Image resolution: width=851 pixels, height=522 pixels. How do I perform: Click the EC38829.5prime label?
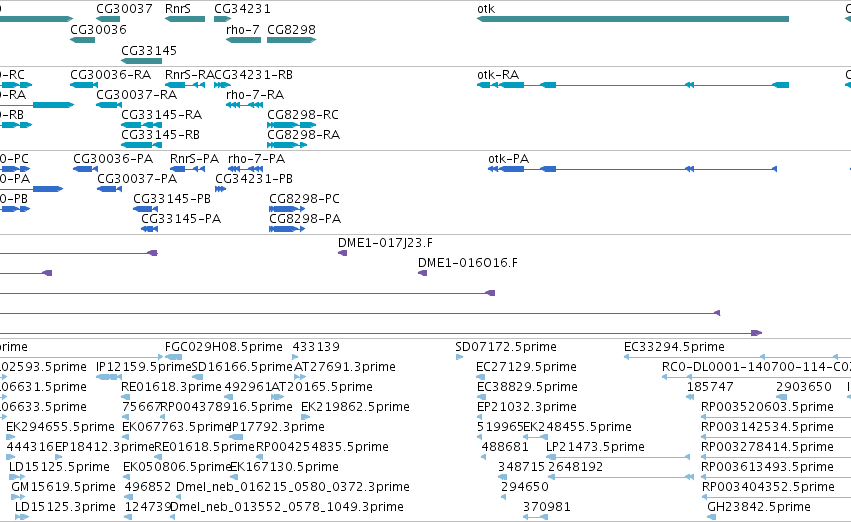(x=527, y=387)
